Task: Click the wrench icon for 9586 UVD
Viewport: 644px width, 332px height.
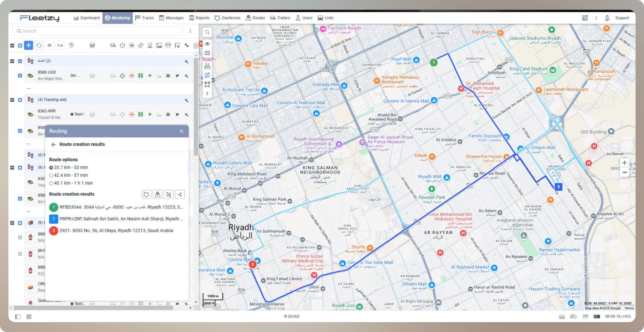Action: pyautogui.click(x=186, y=76)
